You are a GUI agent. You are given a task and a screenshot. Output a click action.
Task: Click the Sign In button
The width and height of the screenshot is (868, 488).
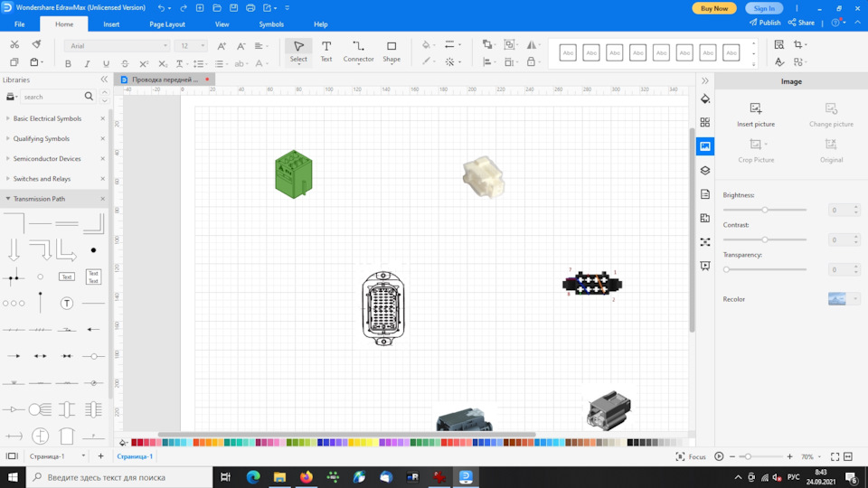coord(764,8)
